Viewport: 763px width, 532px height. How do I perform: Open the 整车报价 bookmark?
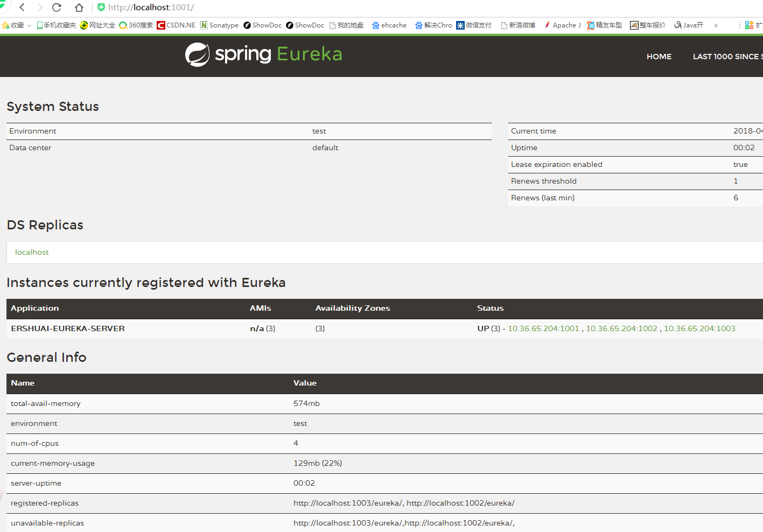click(648, 25)
